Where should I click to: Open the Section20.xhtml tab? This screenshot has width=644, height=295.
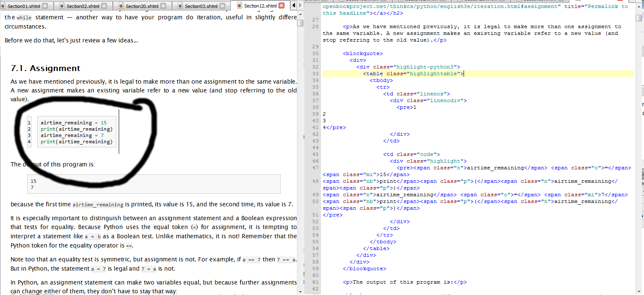(142, 6)
